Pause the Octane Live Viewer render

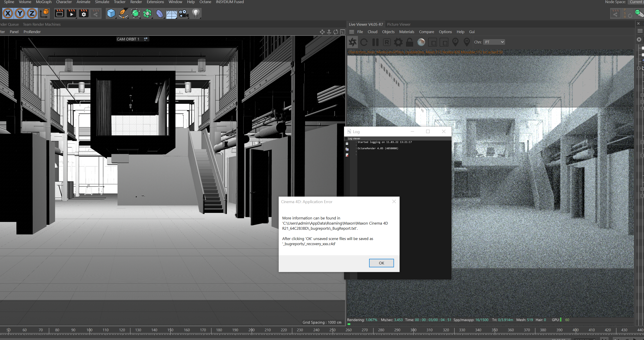(375, 42)
